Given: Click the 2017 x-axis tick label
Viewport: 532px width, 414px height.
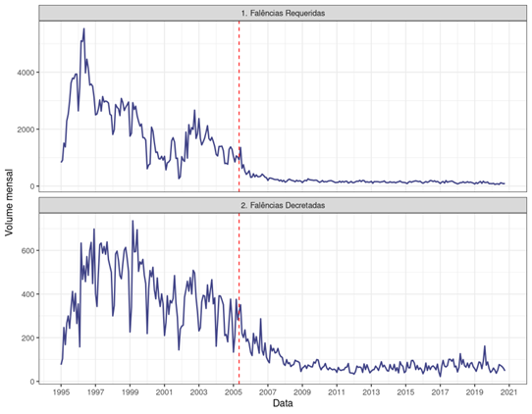Looking at the screenshot, I should [x=440, y=392].
